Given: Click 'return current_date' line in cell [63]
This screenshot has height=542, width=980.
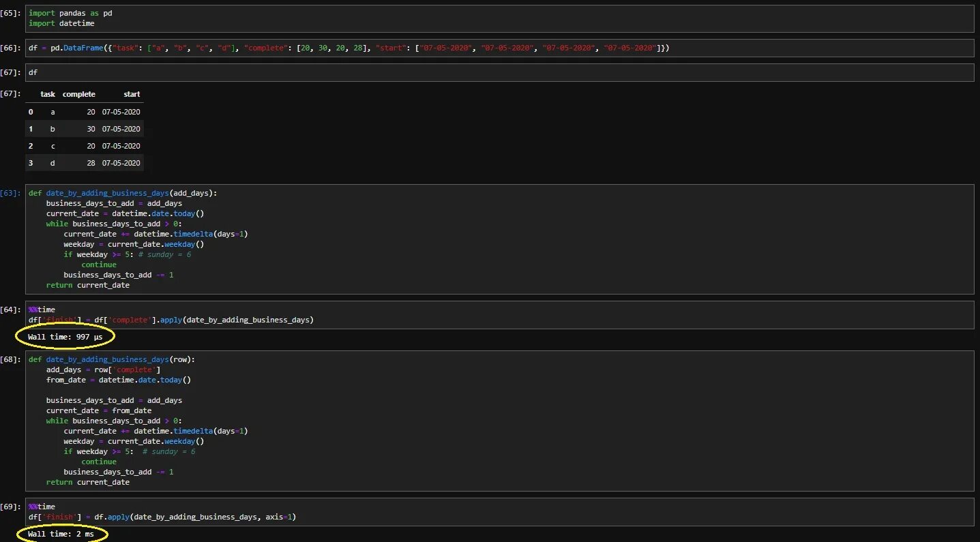Looking at the screenshot, I should click(x=88, y=285).
